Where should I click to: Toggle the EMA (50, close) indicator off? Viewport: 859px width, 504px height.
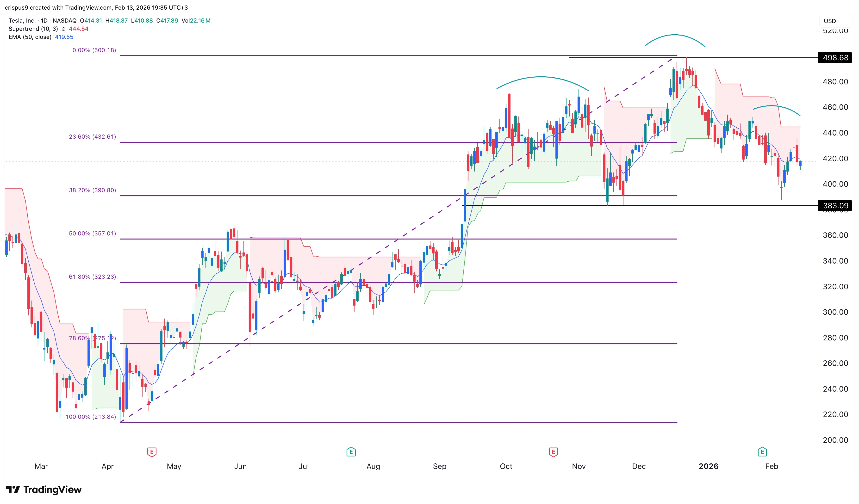tap(30, 37)
